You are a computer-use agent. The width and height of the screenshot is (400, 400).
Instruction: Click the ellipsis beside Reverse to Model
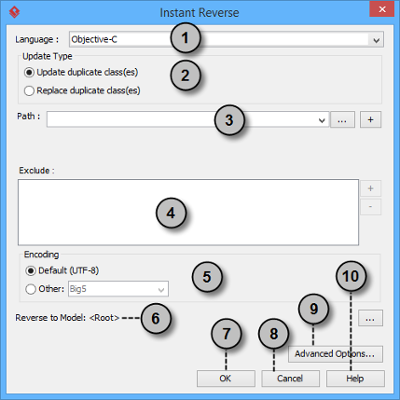(x=370, y=318)
